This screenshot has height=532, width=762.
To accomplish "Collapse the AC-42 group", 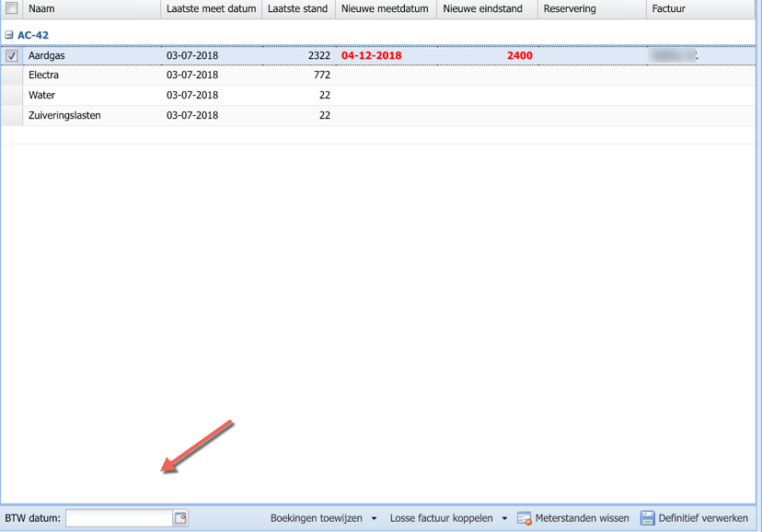I will click(x=9, y=35).
